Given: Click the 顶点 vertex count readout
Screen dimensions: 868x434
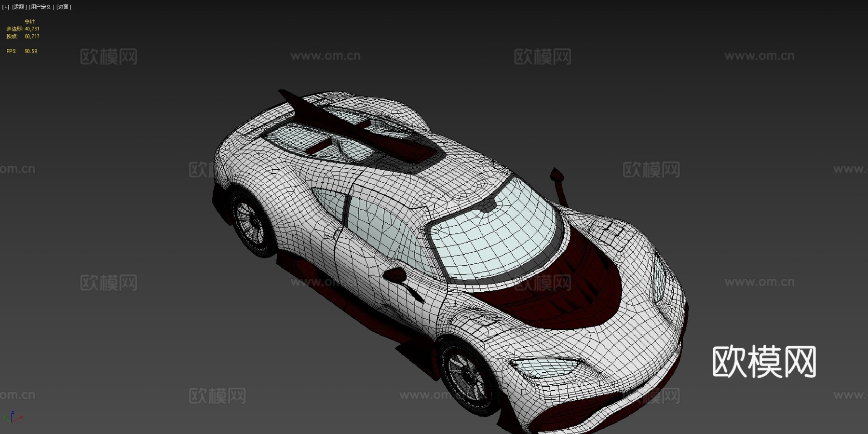Looking at the screenshot, I should (x=23, y=35).
